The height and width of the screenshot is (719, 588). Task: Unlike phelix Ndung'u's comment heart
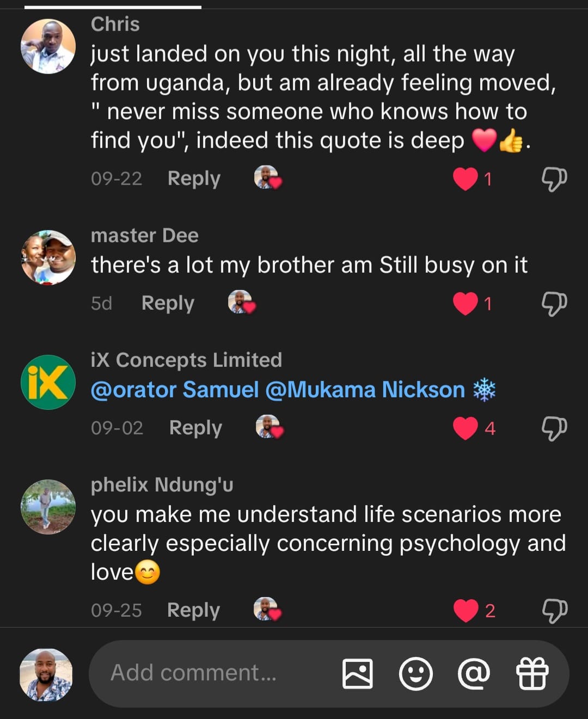466,610
